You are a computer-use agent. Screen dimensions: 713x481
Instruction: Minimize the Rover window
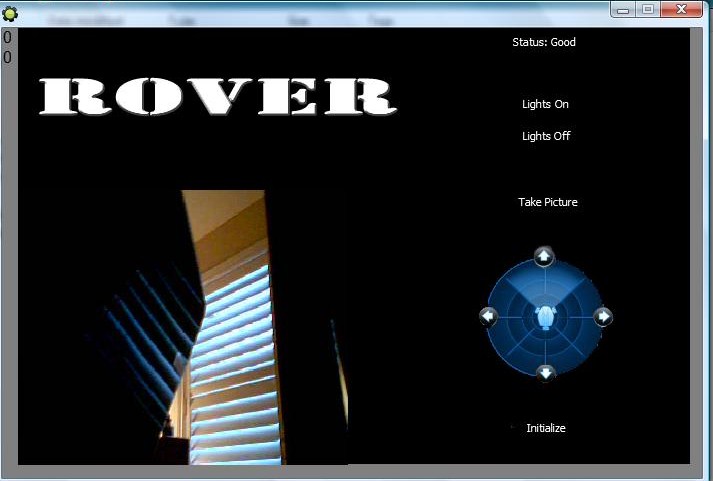(x=623, y=10)
